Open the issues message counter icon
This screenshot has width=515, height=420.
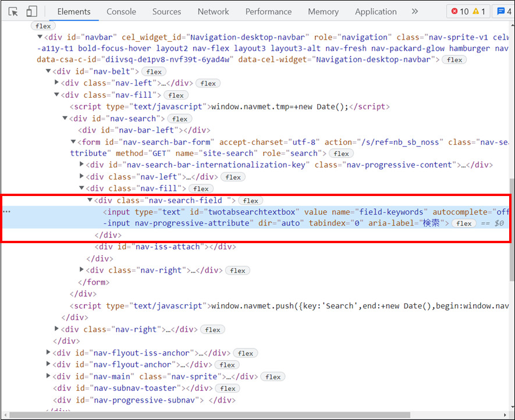(x=504, y=12)
